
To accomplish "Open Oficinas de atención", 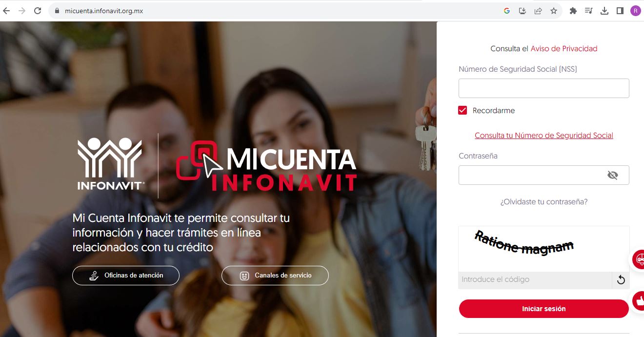I will pyautogui.click(x=126, y=276).
